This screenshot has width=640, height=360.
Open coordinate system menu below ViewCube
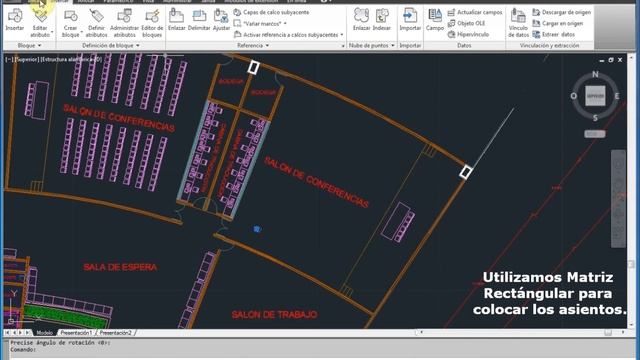coord(595,134)
